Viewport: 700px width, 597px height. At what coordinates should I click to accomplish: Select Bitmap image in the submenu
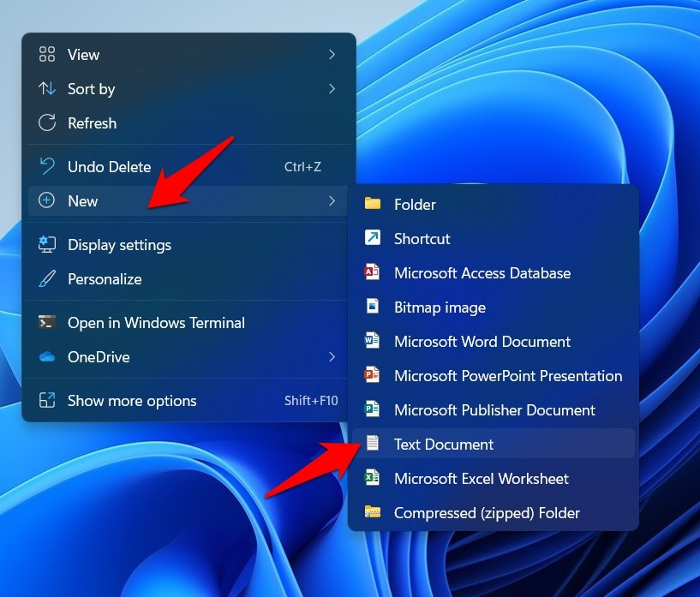coord(494,307)
